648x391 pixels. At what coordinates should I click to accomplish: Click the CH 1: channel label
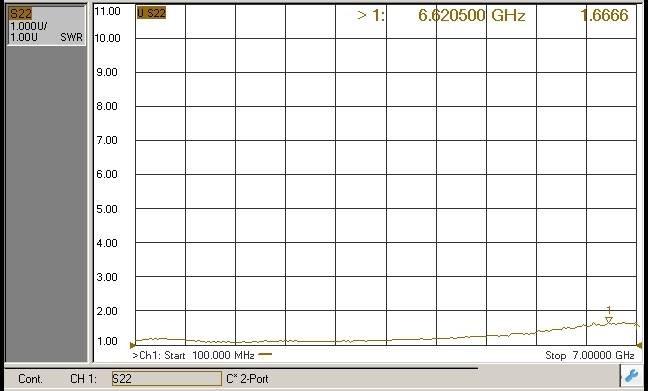coord(83,379)
